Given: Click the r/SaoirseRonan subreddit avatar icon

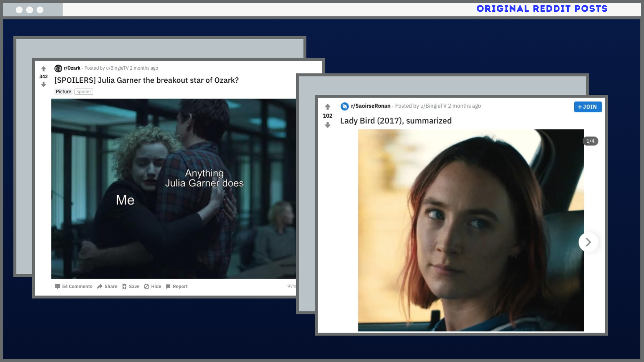Looking at the screenshot, I should tap(344, 107).
